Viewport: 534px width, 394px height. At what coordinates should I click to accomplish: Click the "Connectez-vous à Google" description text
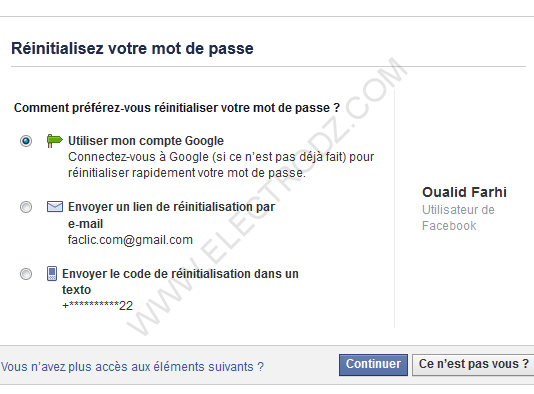[221, 165]
